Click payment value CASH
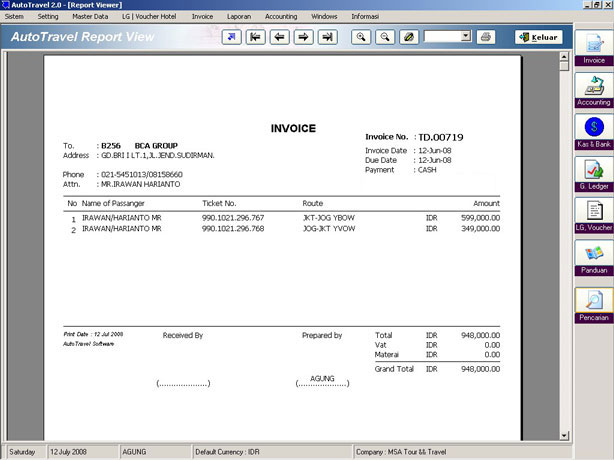614x460 pixels. coord(427,170)
